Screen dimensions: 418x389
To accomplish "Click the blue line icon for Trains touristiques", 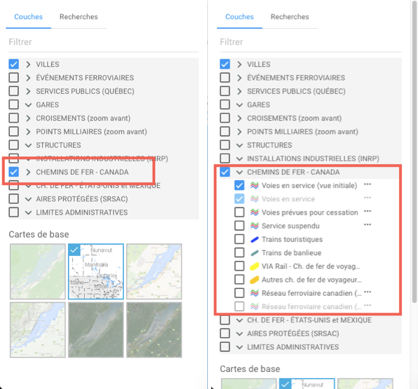I will (255, 239).
